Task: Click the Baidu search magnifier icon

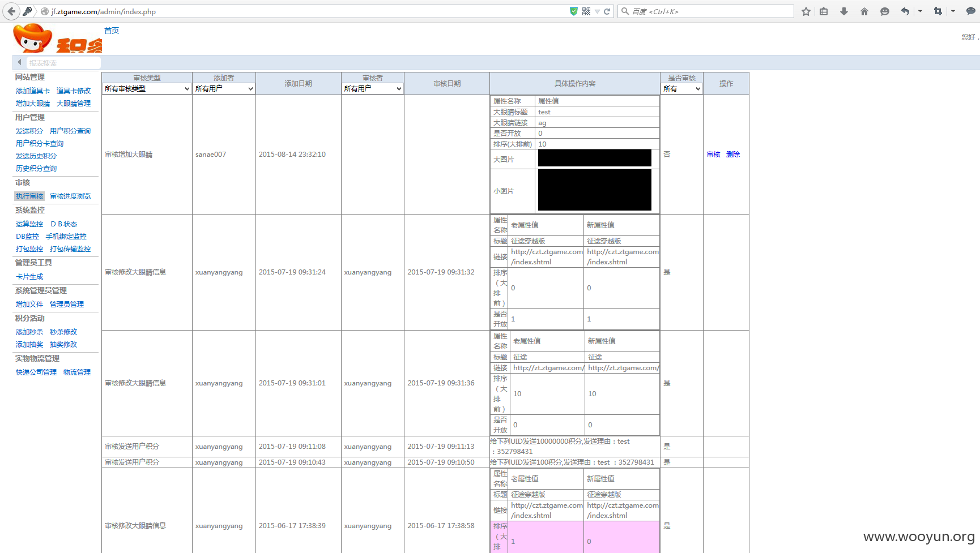Action: (625, 11)
